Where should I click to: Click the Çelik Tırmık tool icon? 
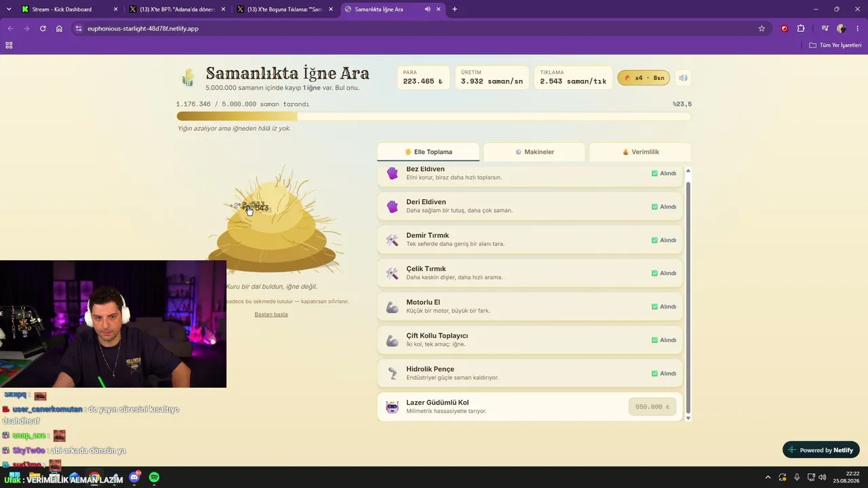pos(392,273)
